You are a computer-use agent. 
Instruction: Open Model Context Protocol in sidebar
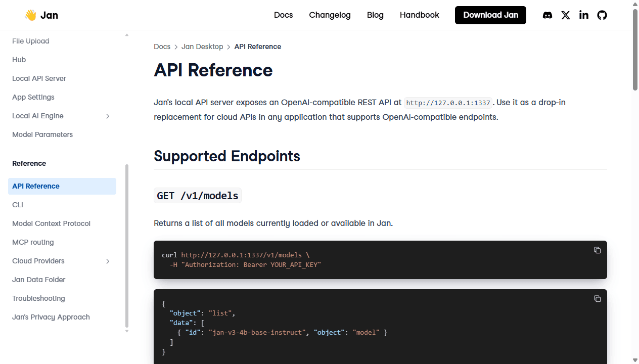52,223
